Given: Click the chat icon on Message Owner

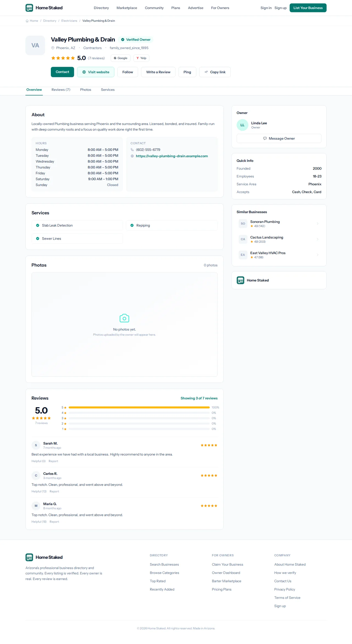Looking at the screenshot, I should pos(265,138).
